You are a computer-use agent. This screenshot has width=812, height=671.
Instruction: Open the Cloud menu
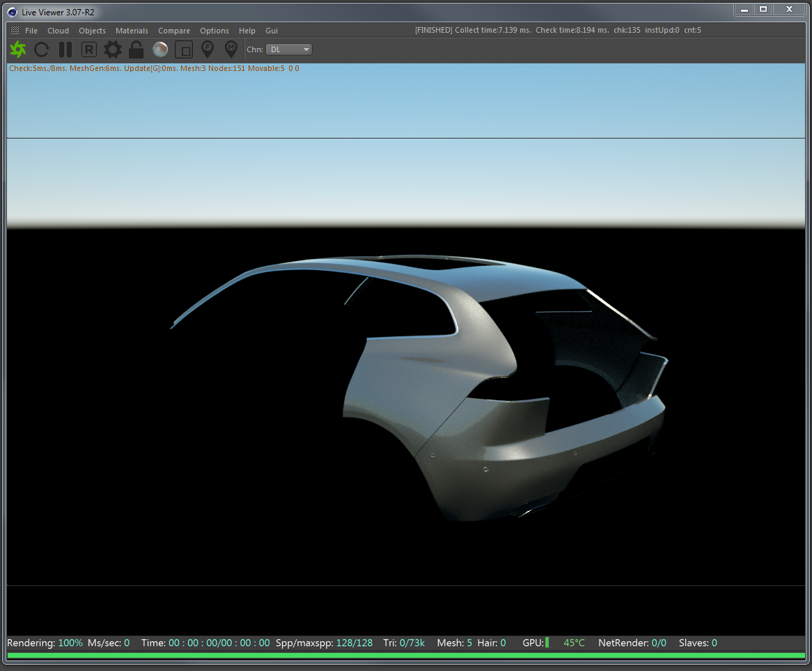click(x=58, y=31)
